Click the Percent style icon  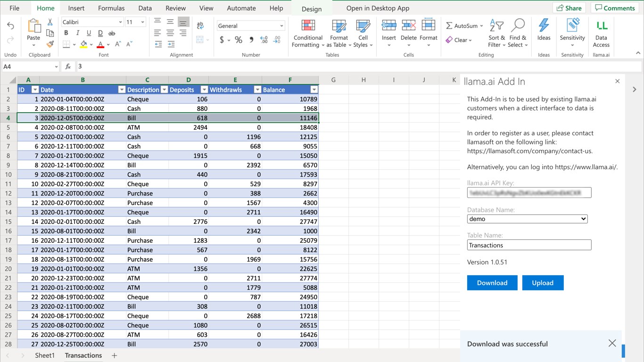(239, 40)
